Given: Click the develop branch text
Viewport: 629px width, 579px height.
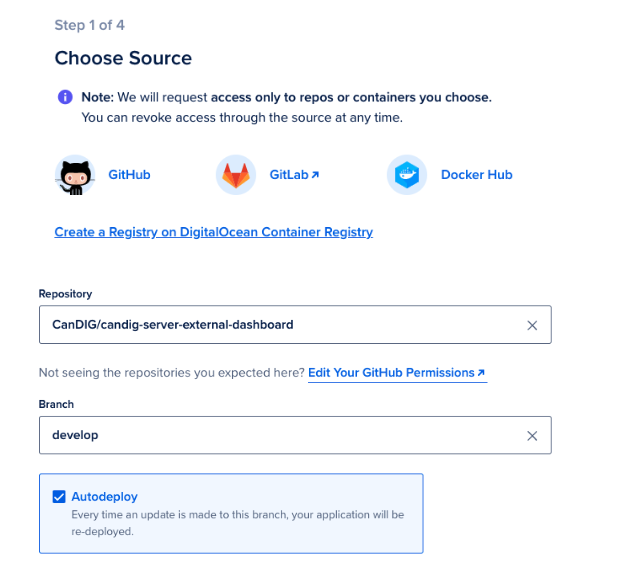Looking at the screenshot, I should coord(75,435).
